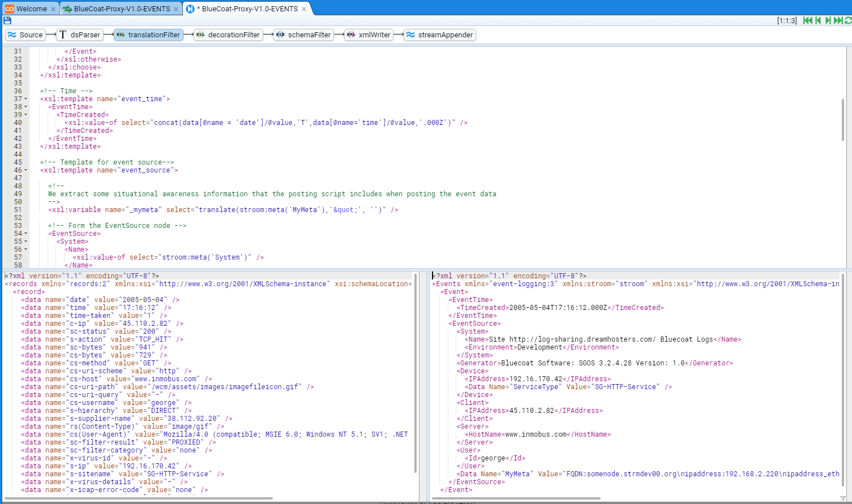Collapse the EventSource fold at line 54
Screen dimensions: 852x504
coord(26,234)
